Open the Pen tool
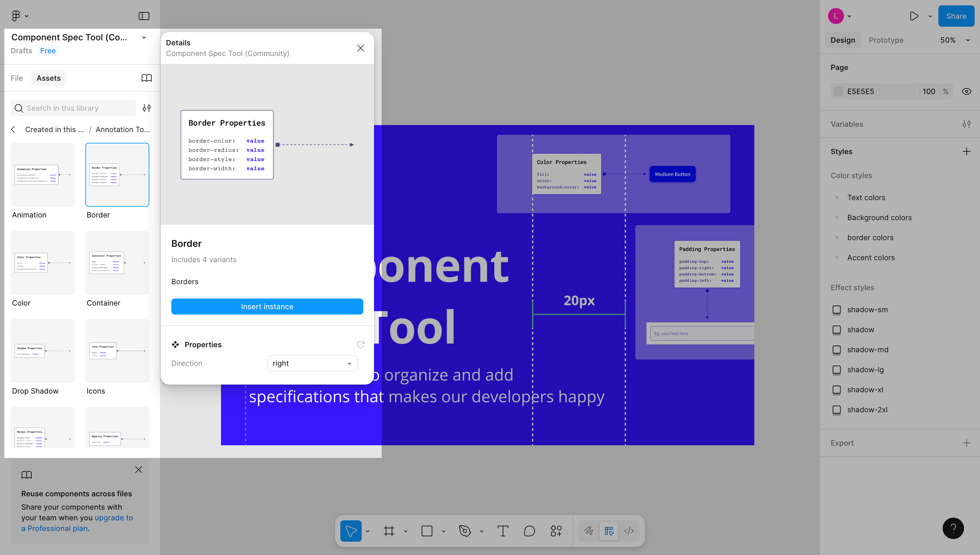The height and width of the screenshot is (555, 980). (x=465, y=531)
